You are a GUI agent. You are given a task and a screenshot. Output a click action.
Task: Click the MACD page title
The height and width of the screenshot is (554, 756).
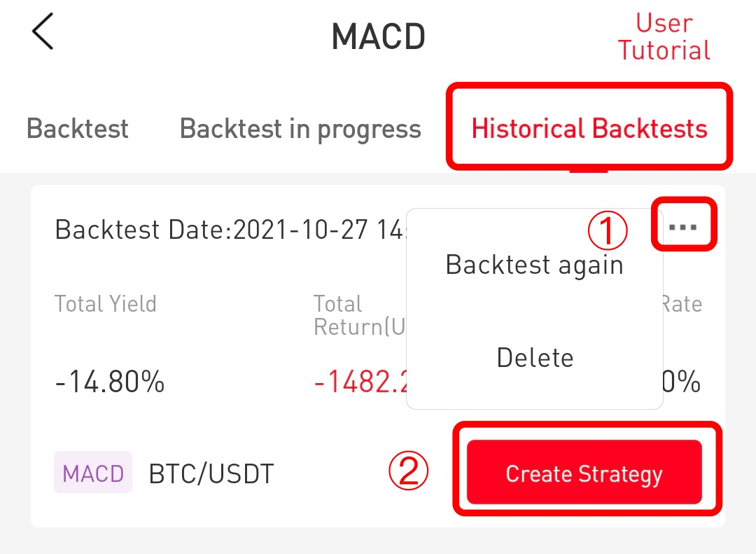click(x=378, y=36)
